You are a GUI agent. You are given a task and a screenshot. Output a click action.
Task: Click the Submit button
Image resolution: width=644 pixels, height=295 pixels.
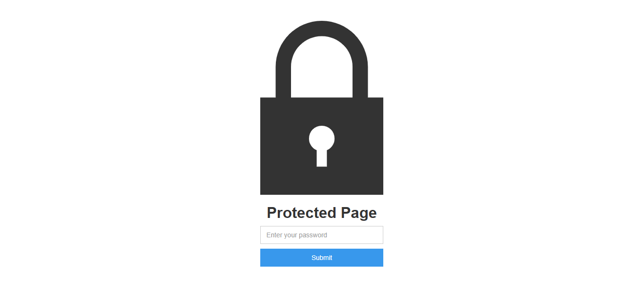pyautogui.click(x=322, y=258)
